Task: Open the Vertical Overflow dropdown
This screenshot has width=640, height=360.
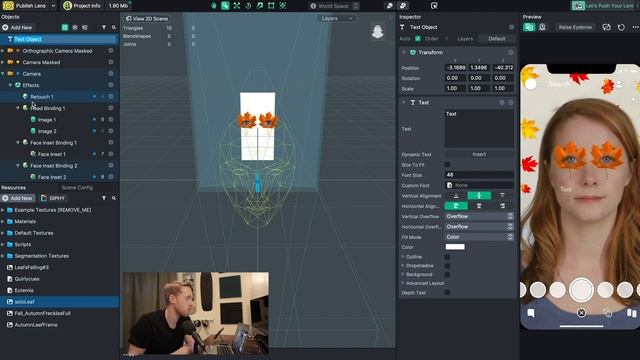Action: (479, 216)
